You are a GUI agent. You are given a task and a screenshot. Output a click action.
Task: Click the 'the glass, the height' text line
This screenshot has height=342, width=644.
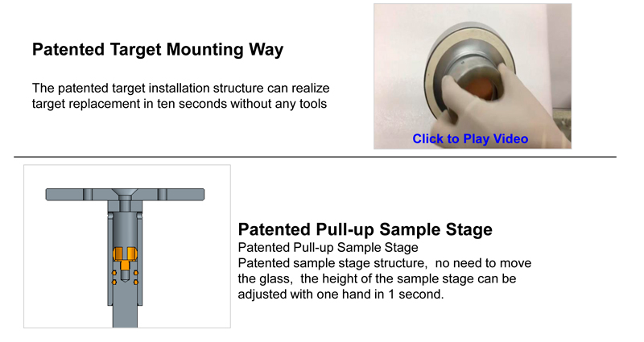pos(377,278)
